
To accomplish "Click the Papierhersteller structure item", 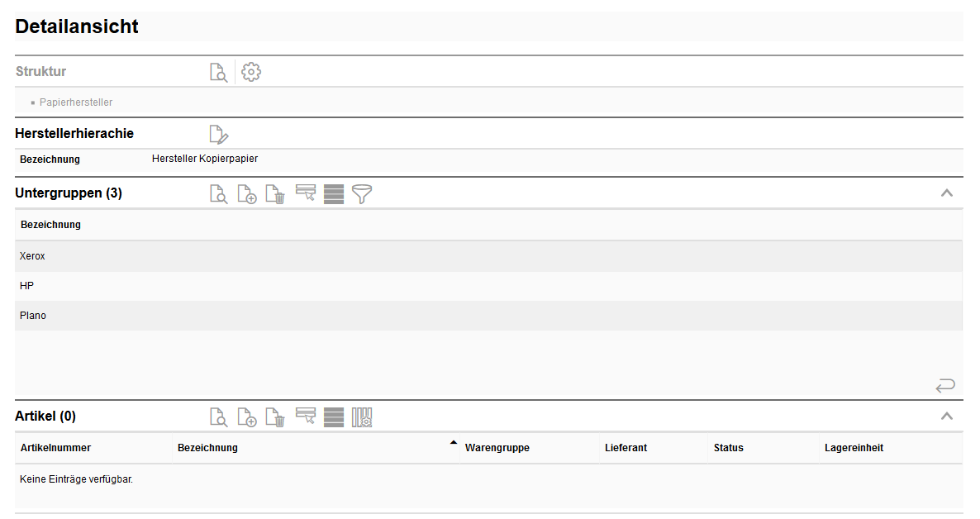I will [76, 102].
